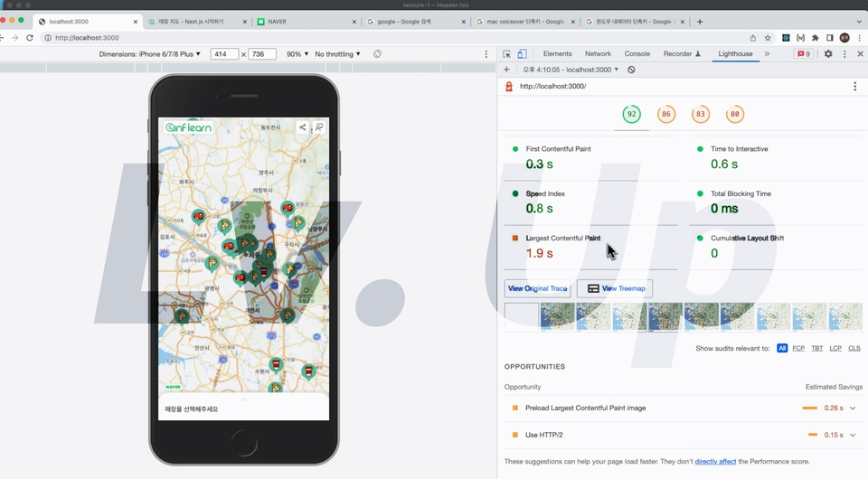Select the Performance score 92 gauge
This screenshot has width=868, height=479.
[x=632, y=115]
